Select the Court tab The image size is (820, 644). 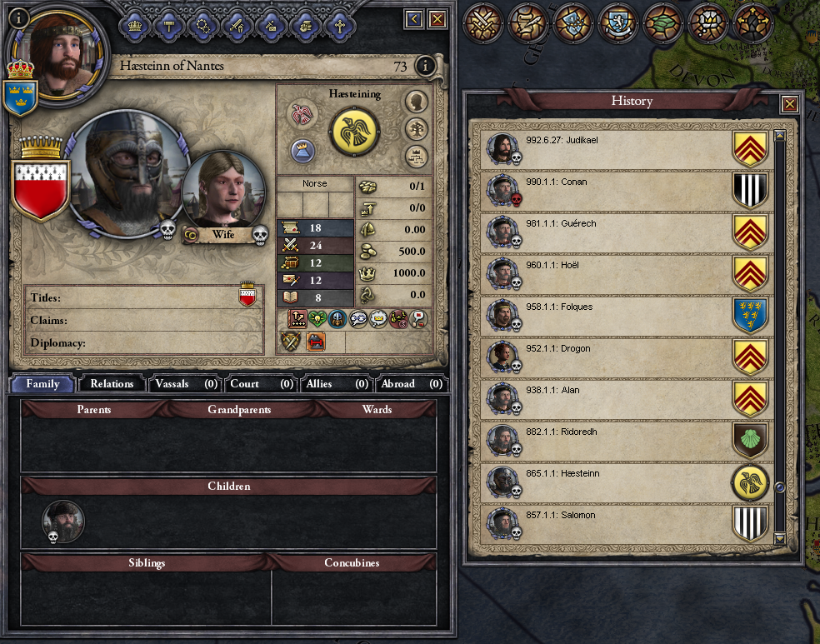pyautogui.click(x=260, y=384)
